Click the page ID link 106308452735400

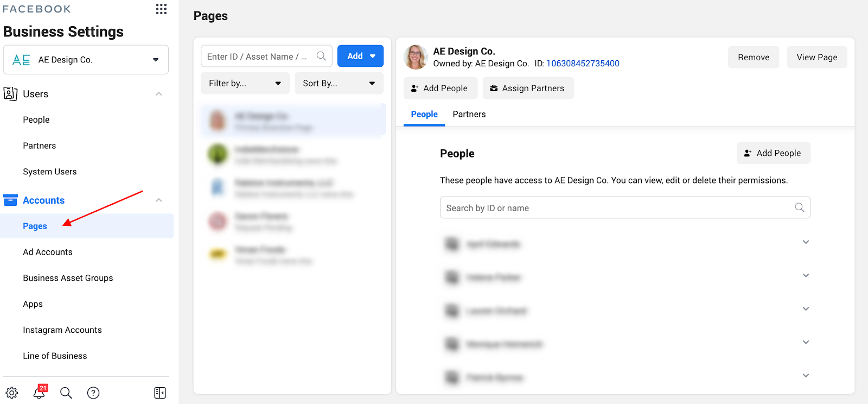583,64
